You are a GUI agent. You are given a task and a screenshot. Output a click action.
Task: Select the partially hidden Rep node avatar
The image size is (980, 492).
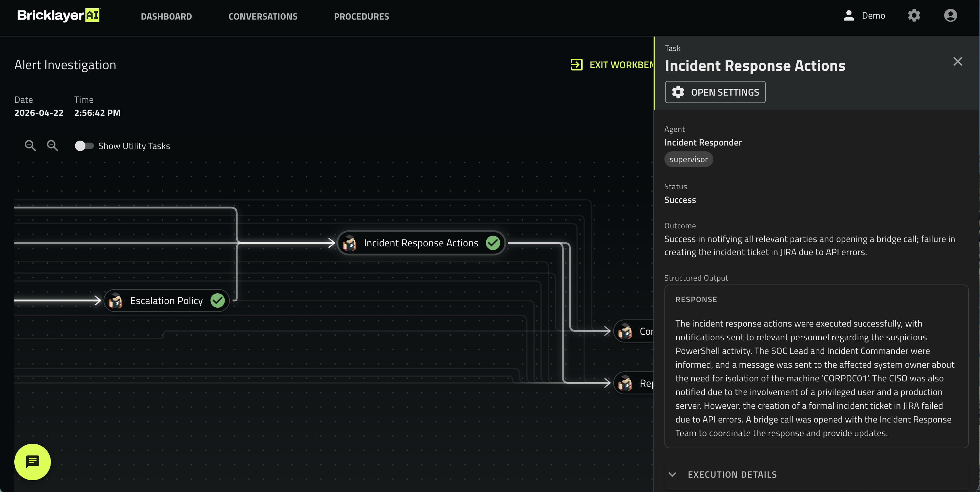click(x=625, y=383)
